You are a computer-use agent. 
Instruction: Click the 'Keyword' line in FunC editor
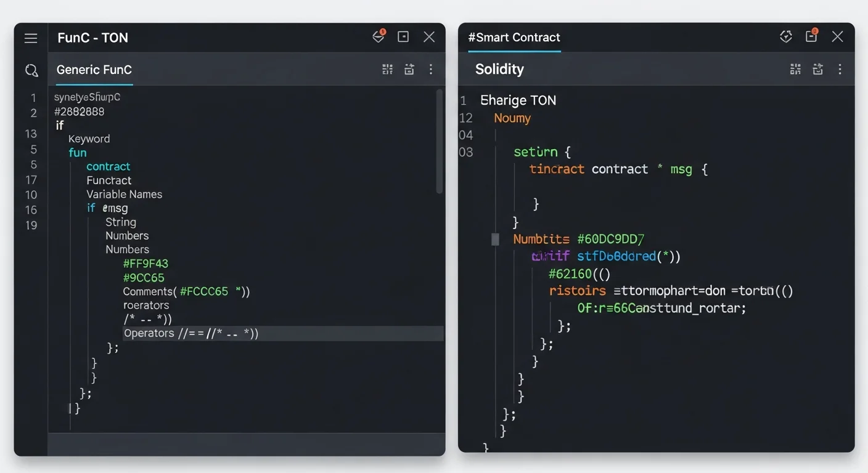[89, 139]
